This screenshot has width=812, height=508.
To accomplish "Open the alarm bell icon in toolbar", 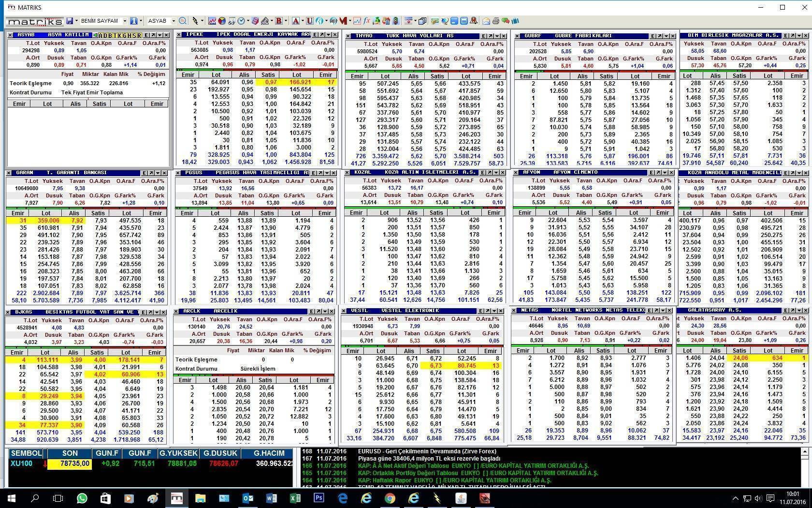I will (x=474, y=21).
